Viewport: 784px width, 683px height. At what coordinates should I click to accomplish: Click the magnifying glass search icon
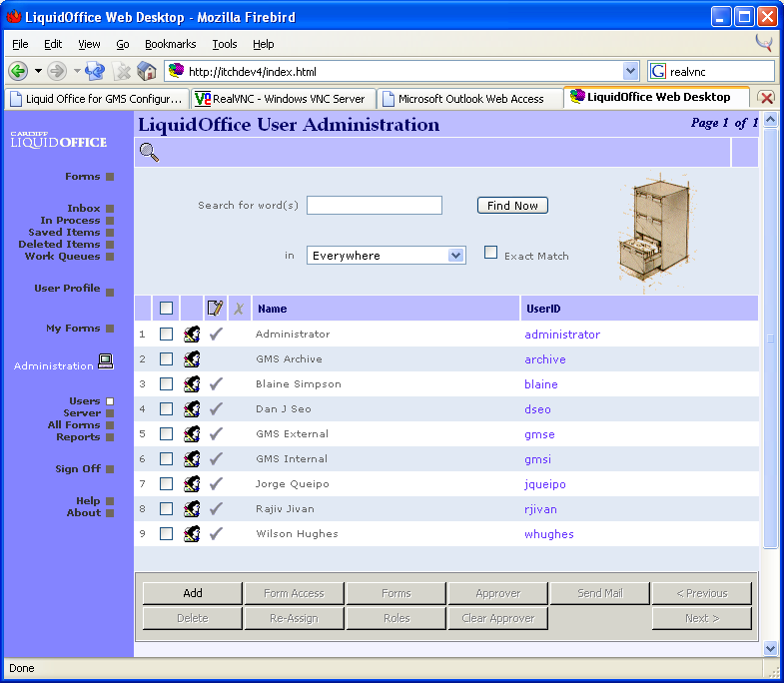[x=149, y=153]
